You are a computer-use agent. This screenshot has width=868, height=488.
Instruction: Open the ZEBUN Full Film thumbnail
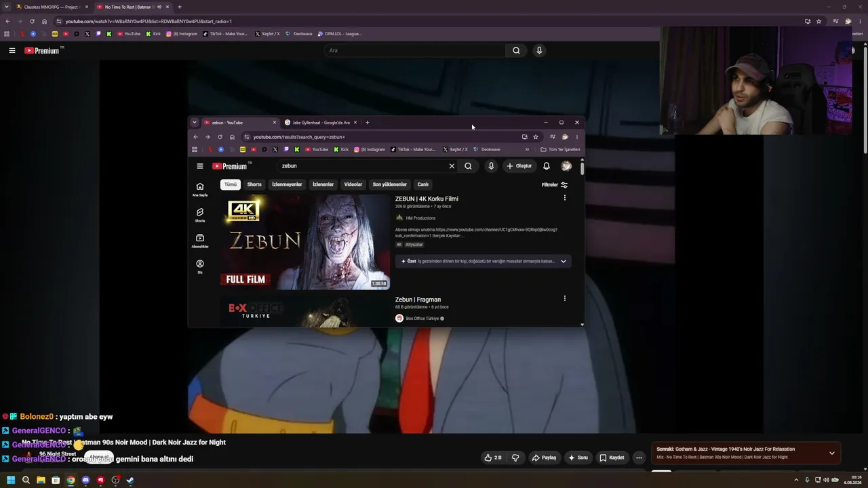coord(305,242)
